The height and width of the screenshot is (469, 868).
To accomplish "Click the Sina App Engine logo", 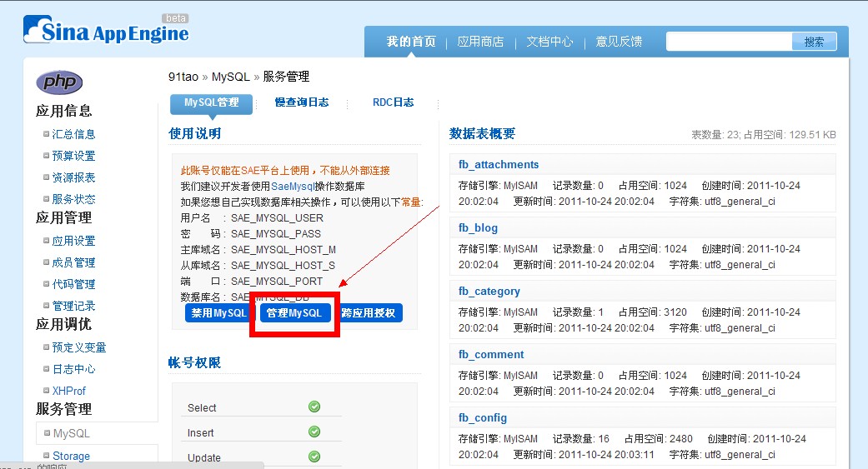I will pos(106,29).
